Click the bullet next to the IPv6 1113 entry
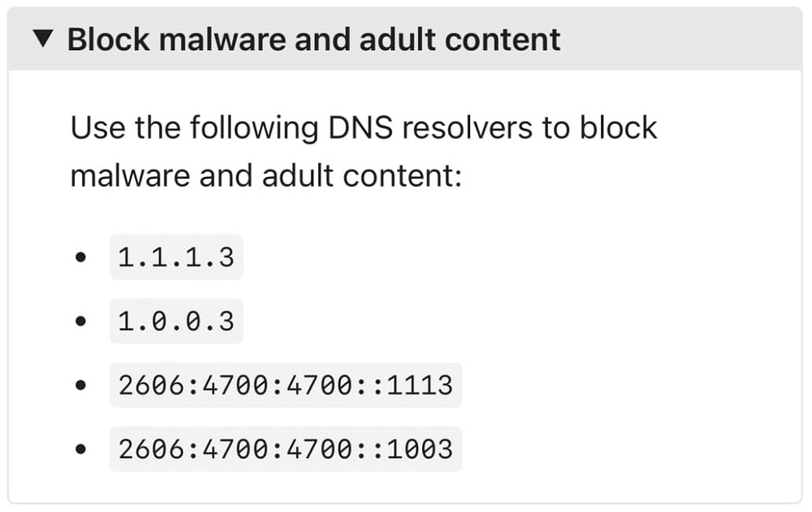The image size is (812, 512). (x=81, y=385)
